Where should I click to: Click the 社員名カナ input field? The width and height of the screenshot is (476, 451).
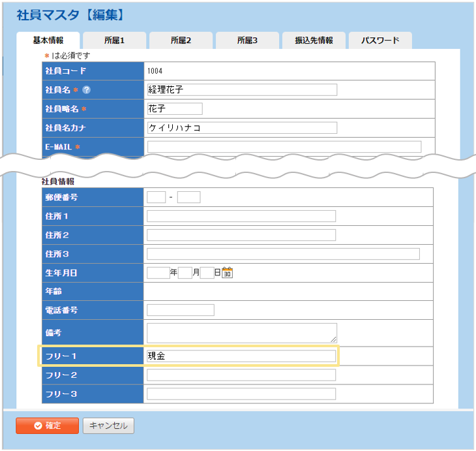coord(242,128)
